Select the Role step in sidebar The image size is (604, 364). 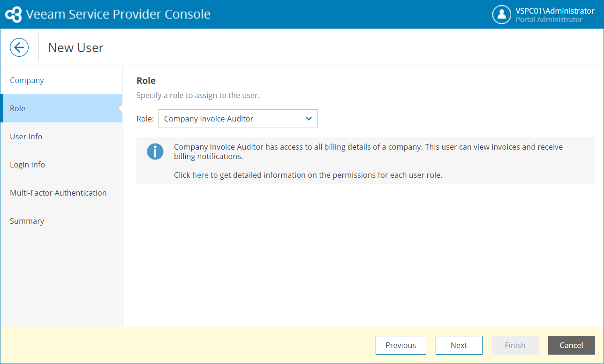(x=18, y=108)
